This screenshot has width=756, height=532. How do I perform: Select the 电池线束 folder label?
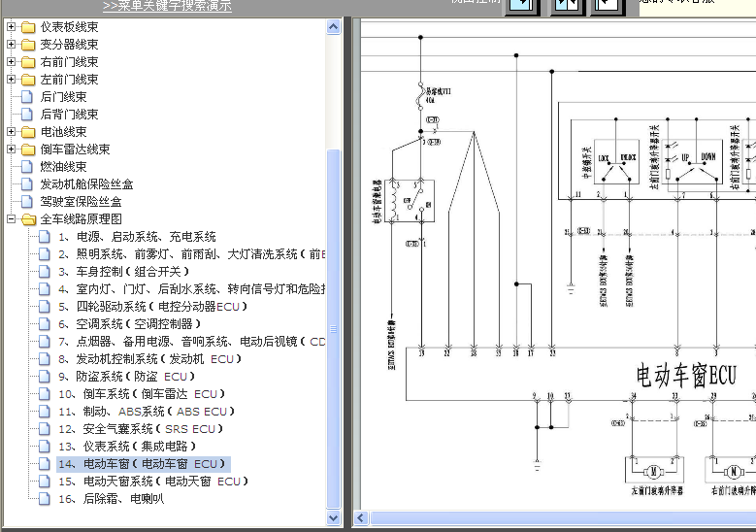(64, 132)
